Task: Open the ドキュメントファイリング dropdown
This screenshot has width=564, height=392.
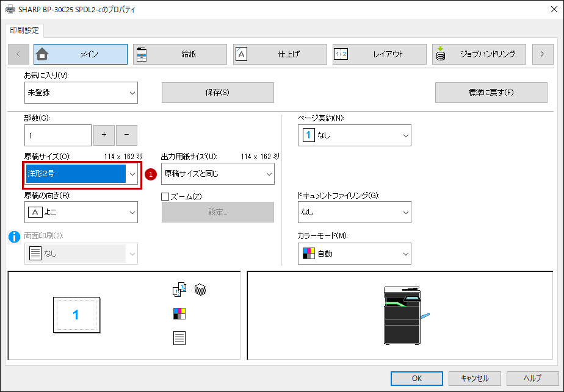Action: pyautogui.click(x=354, y=212)
